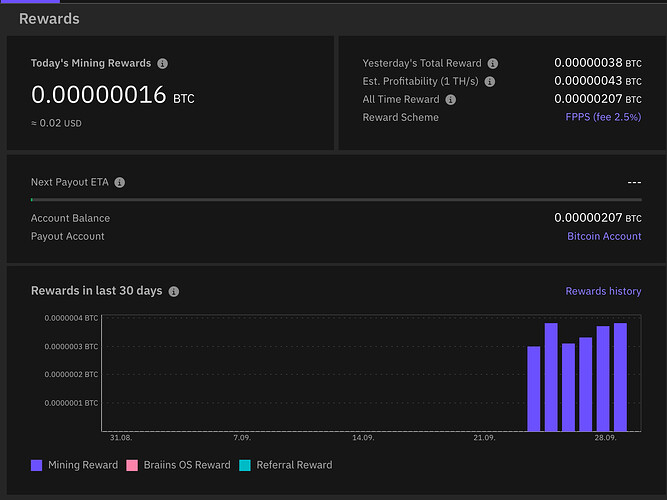Click info icon next to Yesterday's Total Reward
Viewport: 667px width, 500px height.
click(x=492, y=63)
